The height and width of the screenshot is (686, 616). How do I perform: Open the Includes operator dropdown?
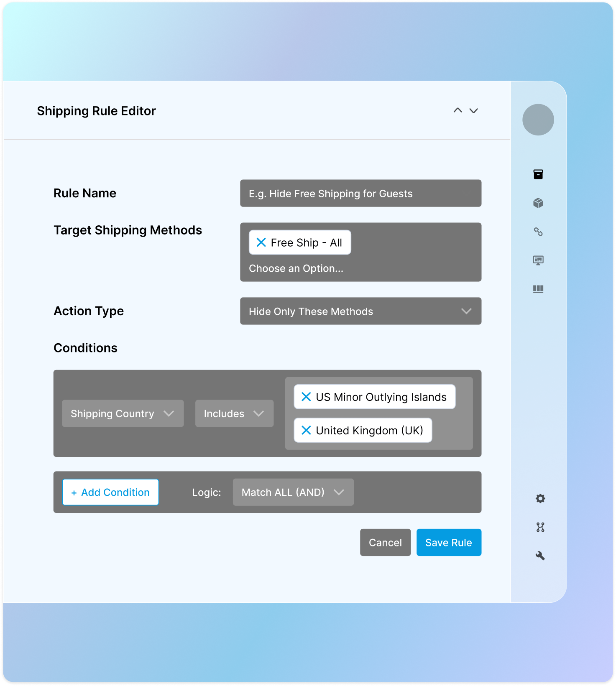[x=234, y=413]
